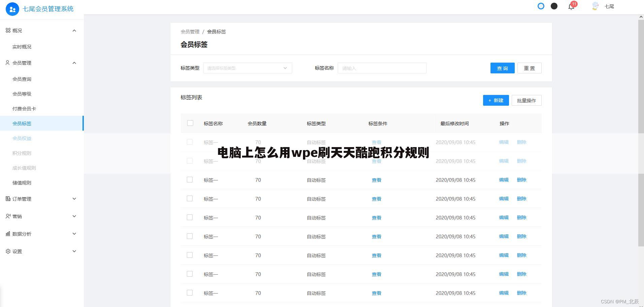
Task: Click the 最后修改时间 column header
Action: [x=454, y=124]
